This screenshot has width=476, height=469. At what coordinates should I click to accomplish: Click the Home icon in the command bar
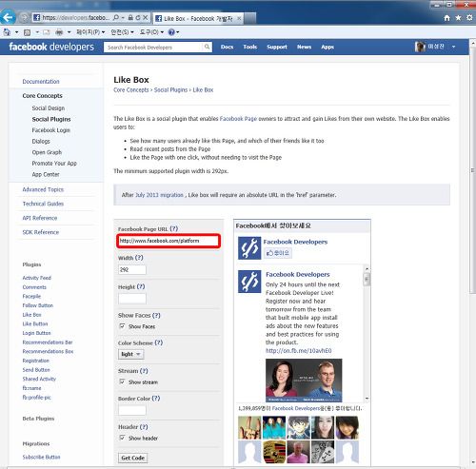click(7, 32)
